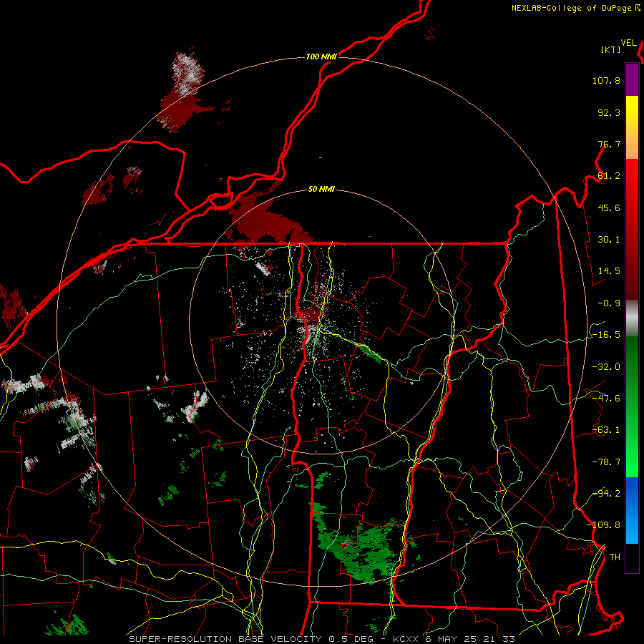
Task: Click the 14.5 scale value
Action: (x=609, y=271)
